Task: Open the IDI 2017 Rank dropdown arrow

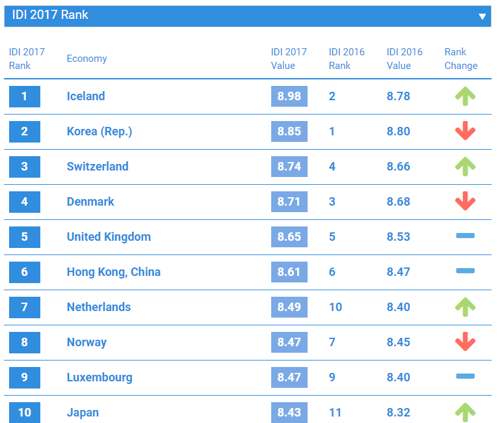Action: click(x=482, y=16)
